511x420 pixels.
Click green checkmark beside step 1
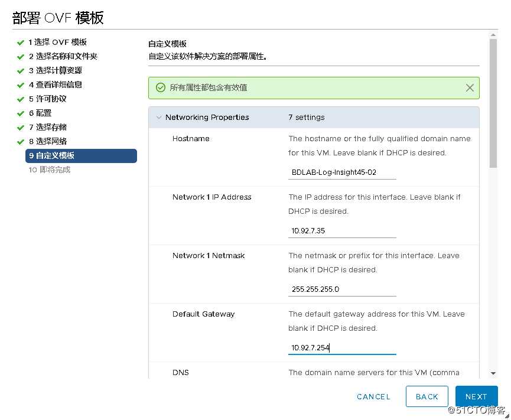21,43
